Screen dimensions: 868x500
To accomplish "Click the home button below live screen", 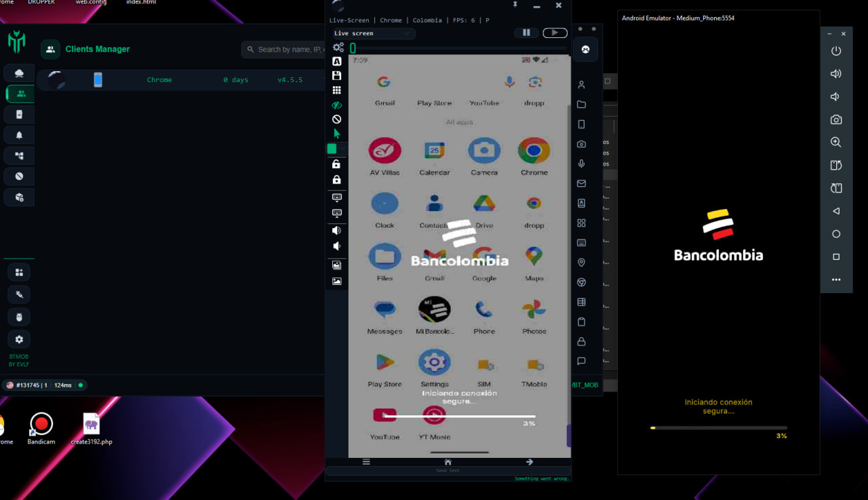I will (448, 462).
